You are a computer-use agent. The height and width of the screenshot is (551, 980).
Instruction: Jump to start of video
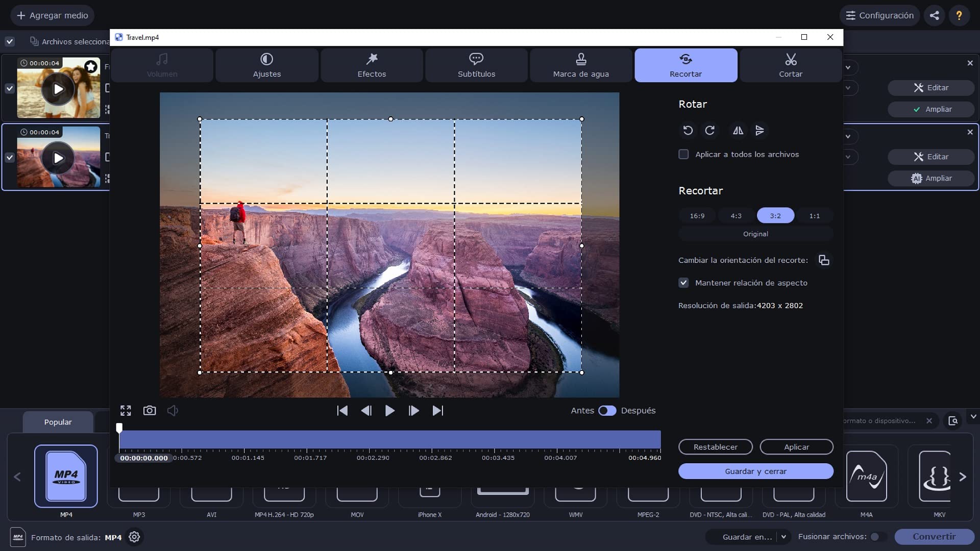[342, 411]
